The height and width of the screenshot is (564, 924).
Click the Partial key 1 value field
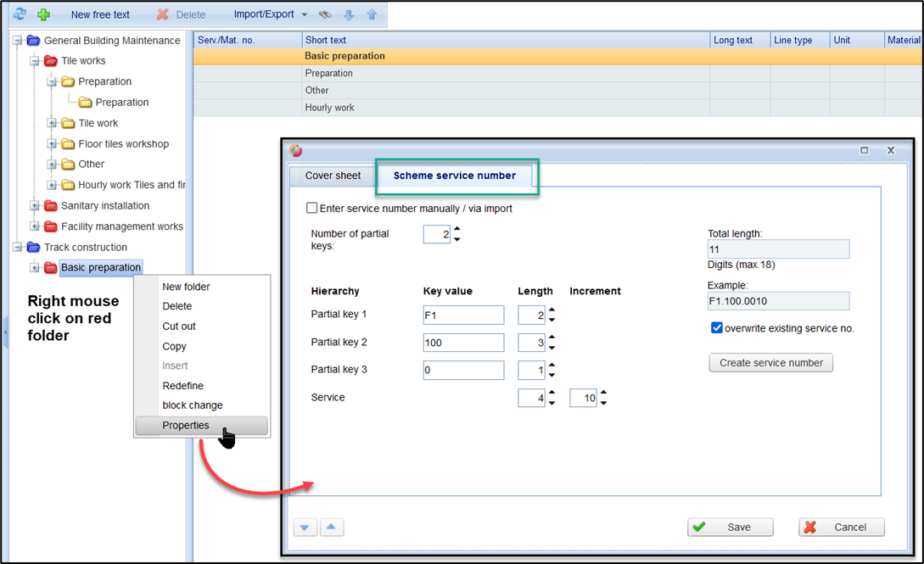tap(463, 315)
